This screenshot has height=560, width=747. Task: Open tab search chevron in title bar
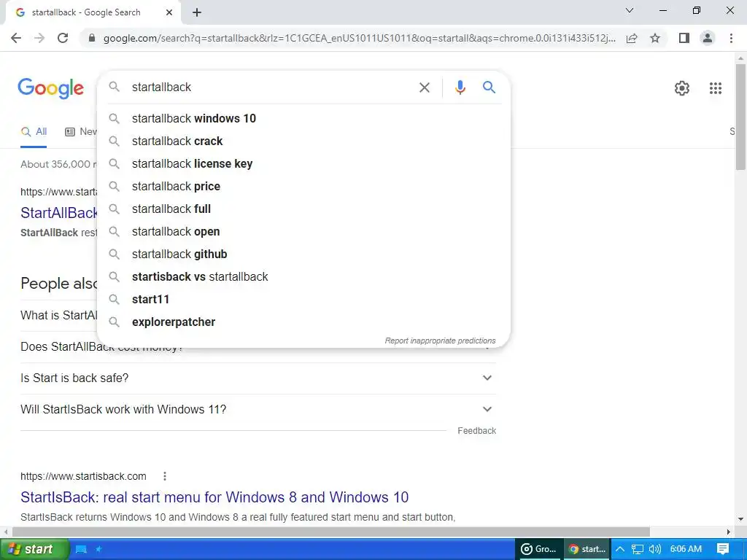[x=630, y=10]
